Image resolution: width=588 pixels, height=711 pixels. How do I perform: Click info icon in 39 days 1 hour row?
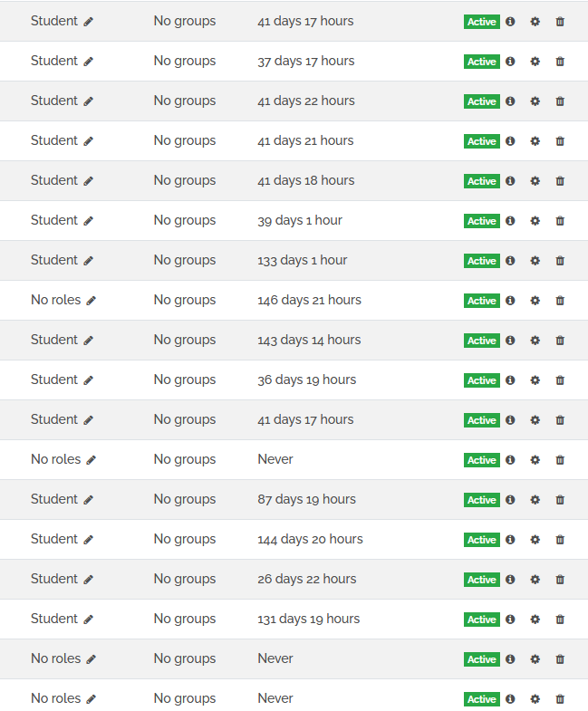(510, 220)
